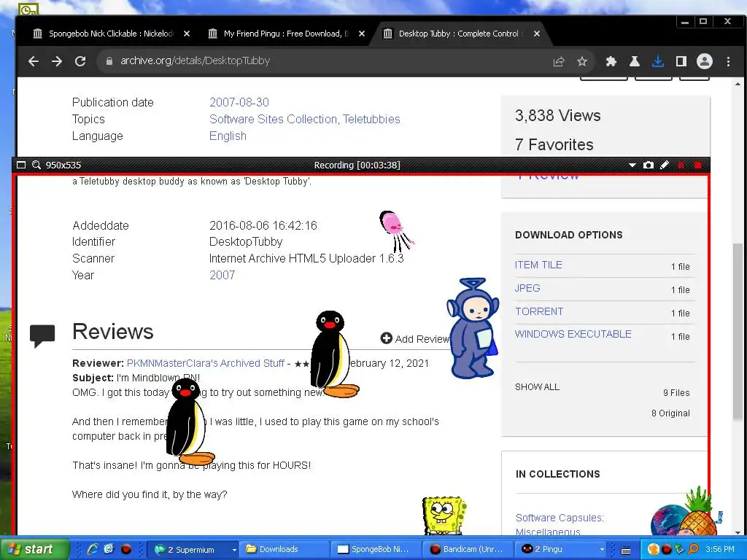Switch to SpongeBob Ni... taskbar window
The width and height of the screenshot is (747, 560).
[x=374, y=550]
